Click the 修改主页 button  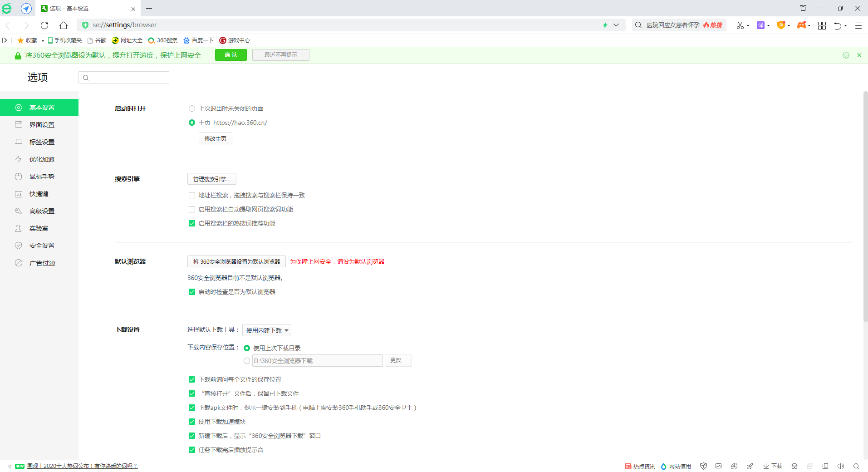216,138
